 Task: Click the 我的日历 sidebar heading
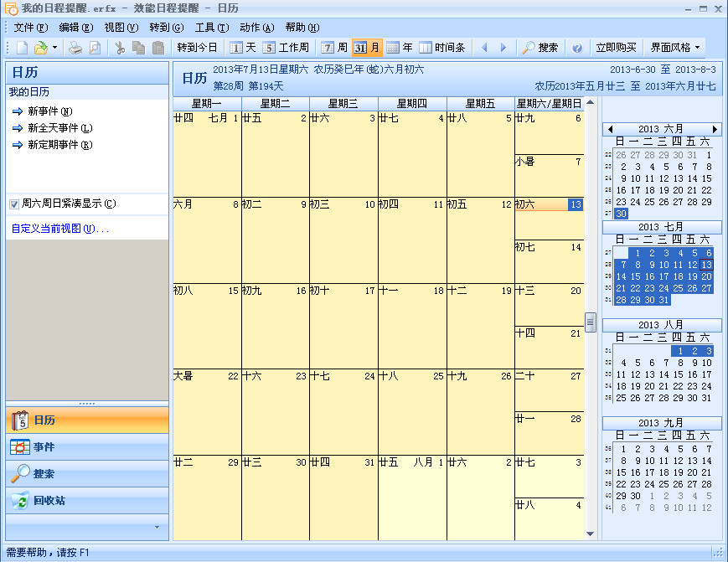coord(29,92)
